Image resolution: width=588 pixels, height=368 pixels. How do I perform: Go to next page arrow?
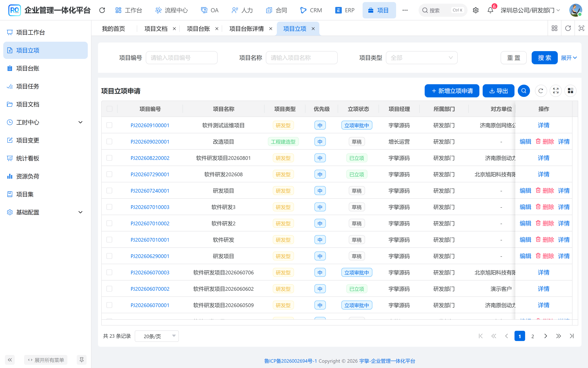546,336
